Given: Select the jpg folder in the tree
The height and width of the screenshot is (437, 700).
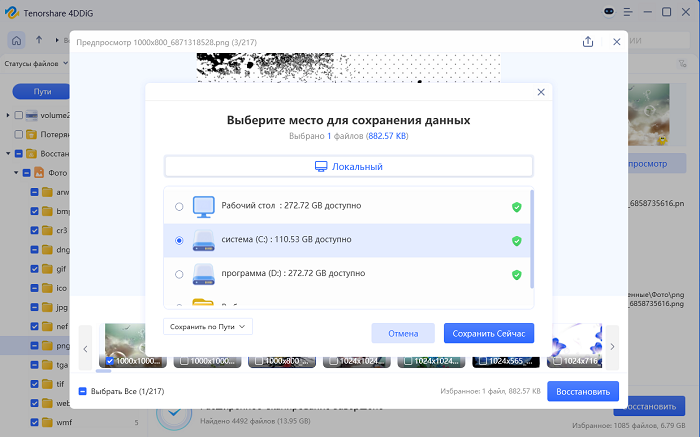Looking at the screenshot, I should pyautogui.click(x=62, y=307).
